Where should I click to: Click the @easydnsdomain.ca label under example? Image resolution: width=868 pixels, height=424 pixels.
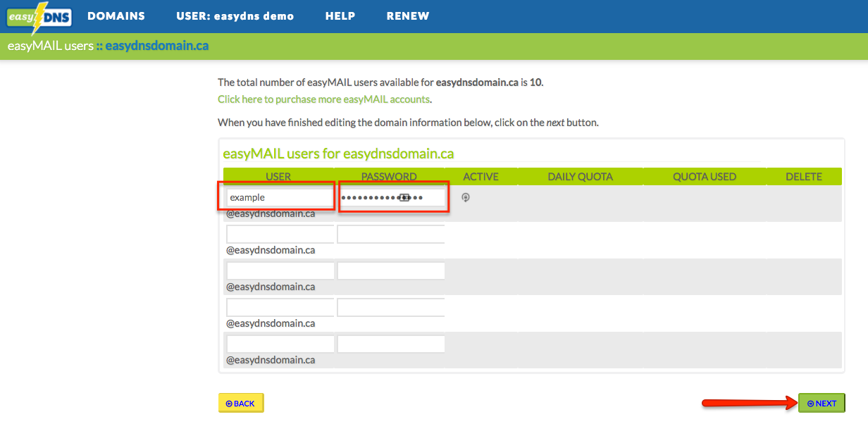[x=271, y=213]
